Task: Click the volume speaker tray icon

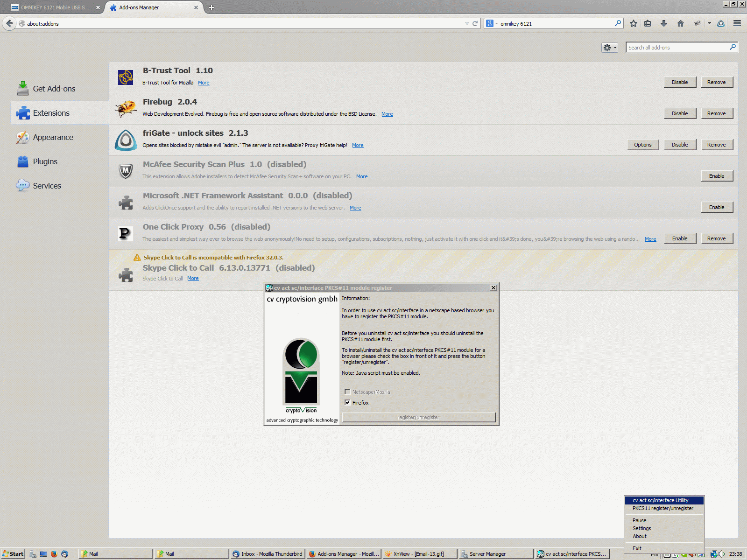Action: [722, 554]
